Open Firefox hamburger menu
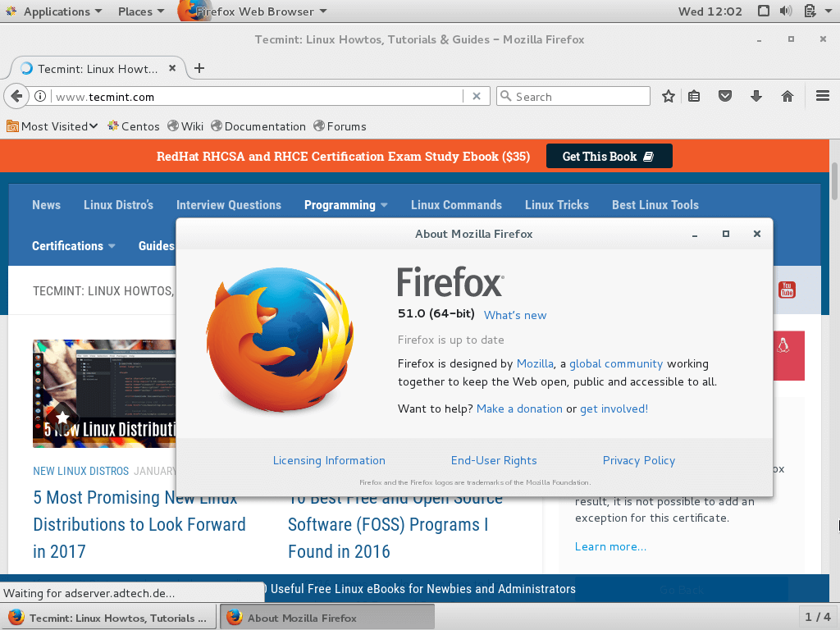 click(822, 97)
